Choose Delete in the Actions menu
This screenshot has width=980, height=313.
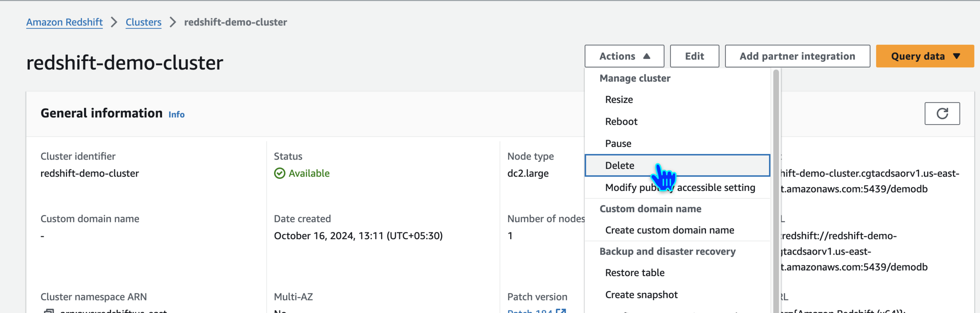[x=620, y=166]
